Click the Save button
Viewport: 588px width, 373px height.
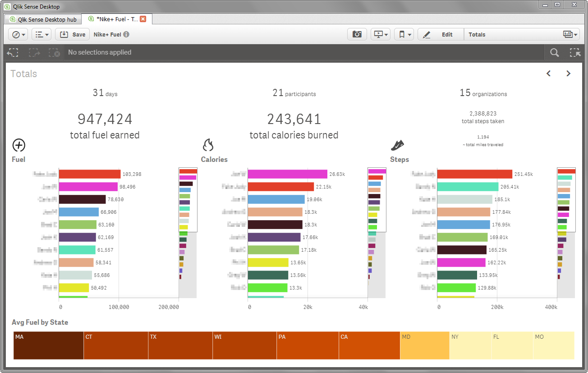click(73, 34)
